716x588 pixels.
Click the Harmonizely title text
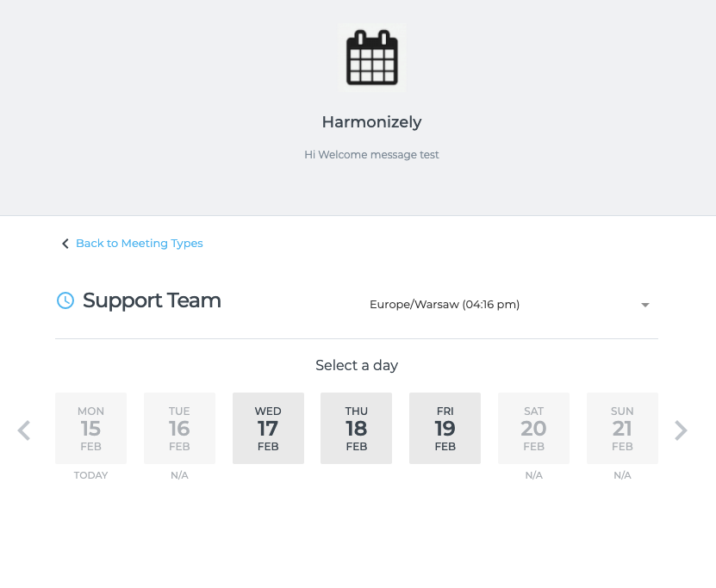[371, 122]
